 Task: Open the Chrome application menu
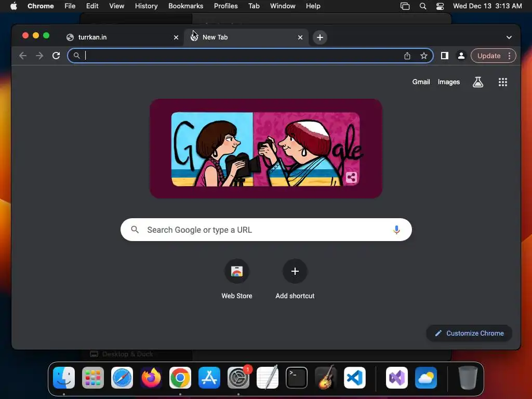(x=41, y=6)
